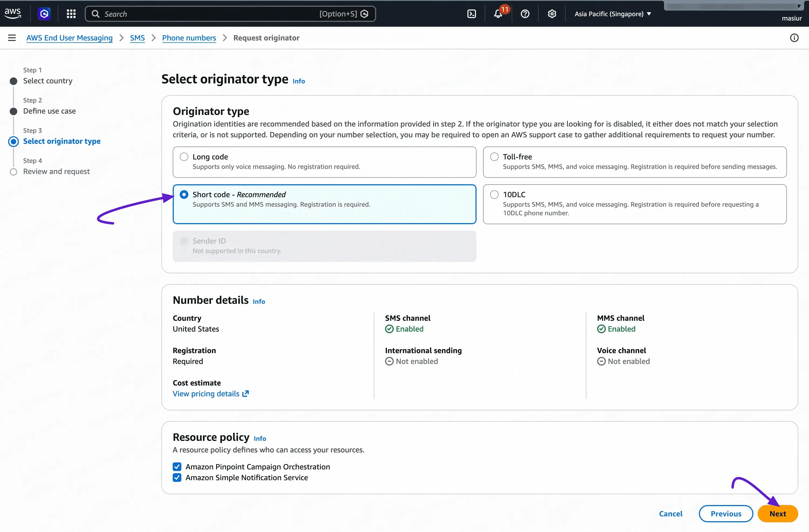Screen dimensions: 809x532
Task: Select the Toll-free radio option
Action: [x=494, y=157]
